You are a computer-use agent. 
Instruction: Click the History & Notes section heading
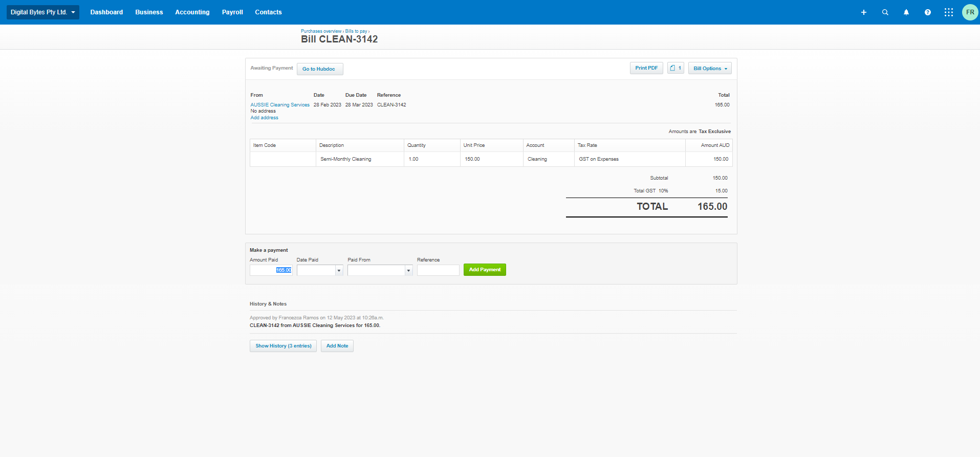268,304
